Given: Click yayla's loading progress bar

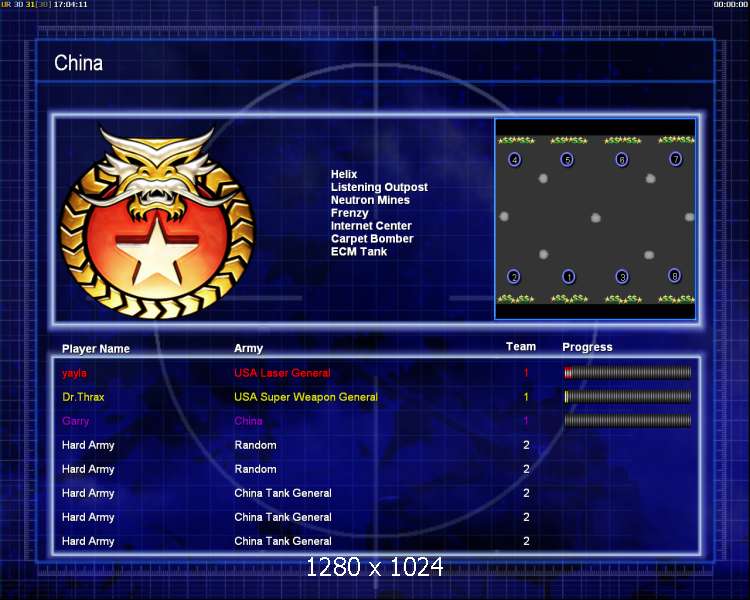Looking at the screenshot, I should pos(628,372).
